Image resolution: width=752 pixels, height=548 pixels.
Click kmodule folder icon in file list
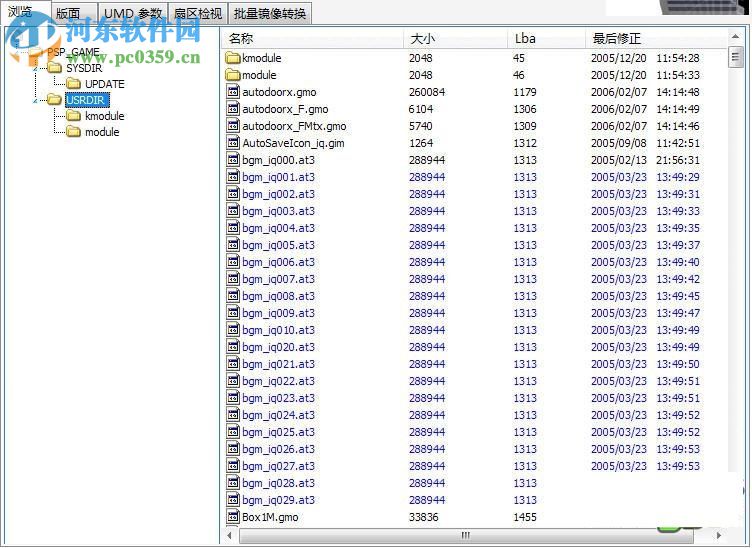[233, 58]
